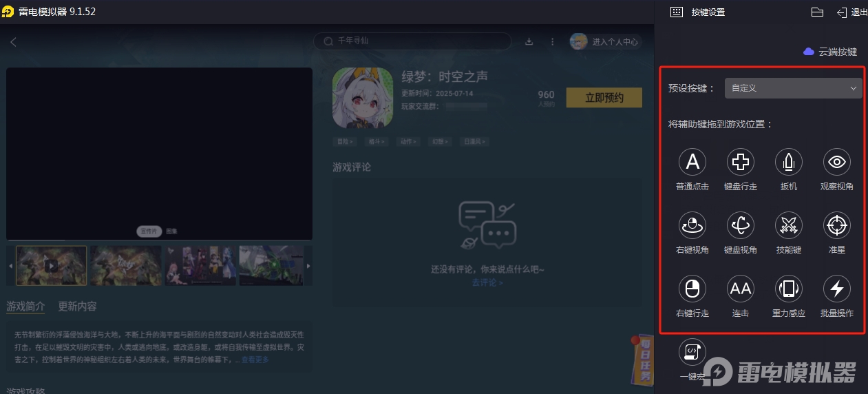Click the 格斗 genre tag
The height and width of the screenshot is (394, 868).
(x=376, y=141)
